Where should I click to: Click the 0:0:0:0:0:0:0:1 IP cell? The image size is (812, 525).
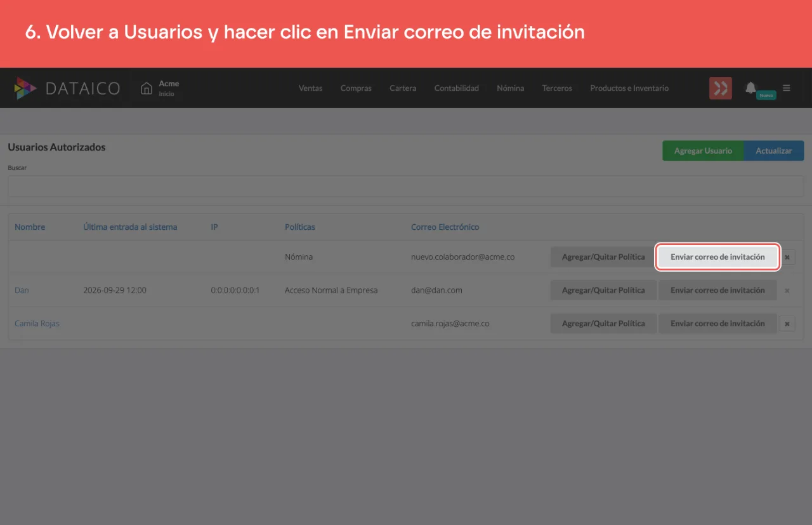(x=235, y=290)
